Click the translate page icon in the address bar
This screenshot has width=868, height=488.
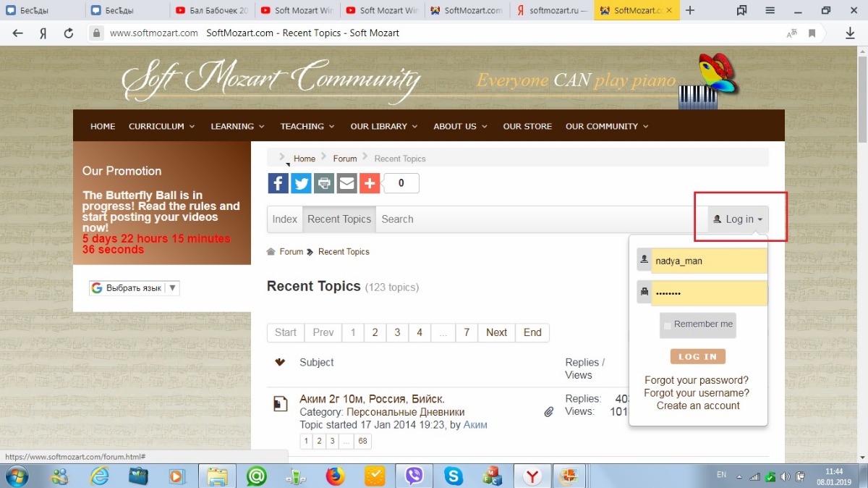coord(791,33)
